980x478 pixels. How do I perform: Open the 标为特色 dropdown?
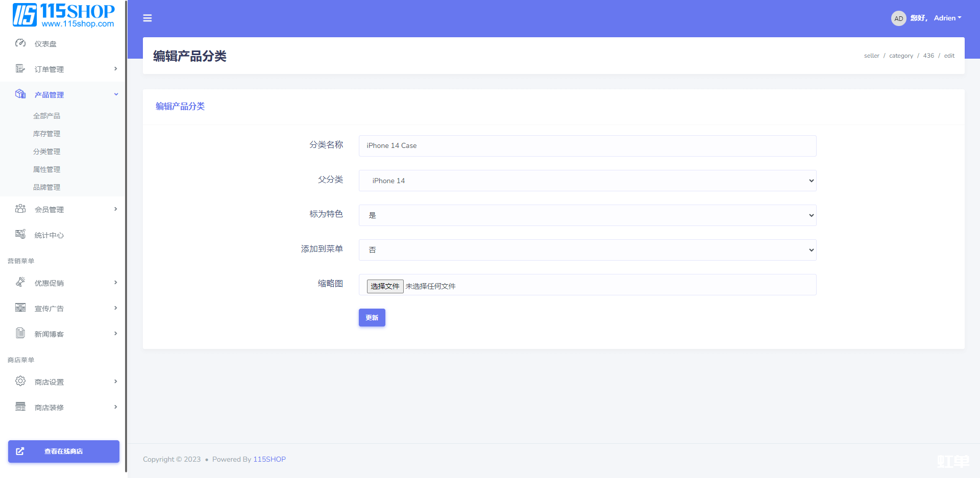pos(587,215)
